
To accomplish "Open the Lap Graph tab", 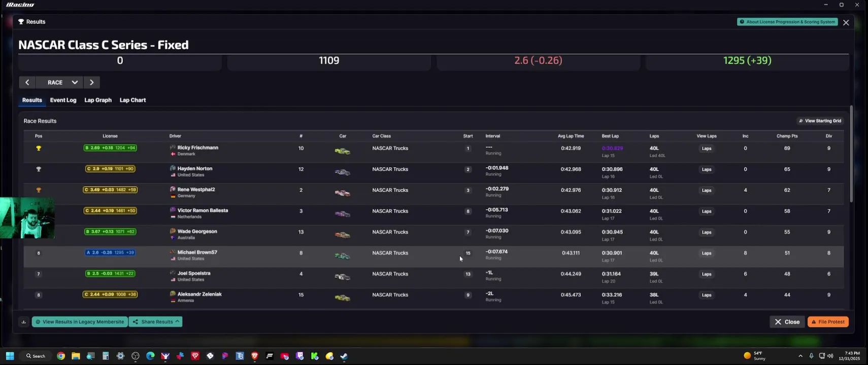I will point(98,100).
